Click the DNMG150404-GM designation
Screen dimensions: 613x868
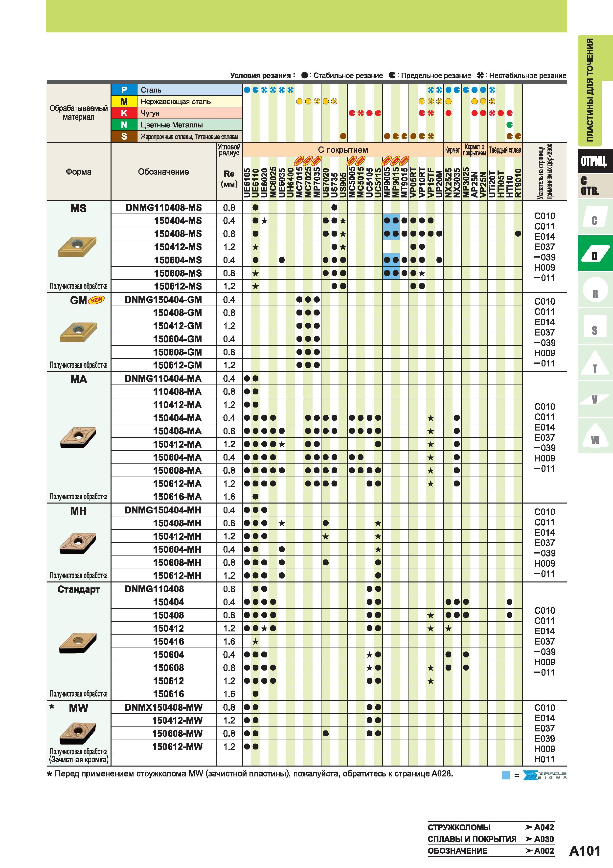163,300
